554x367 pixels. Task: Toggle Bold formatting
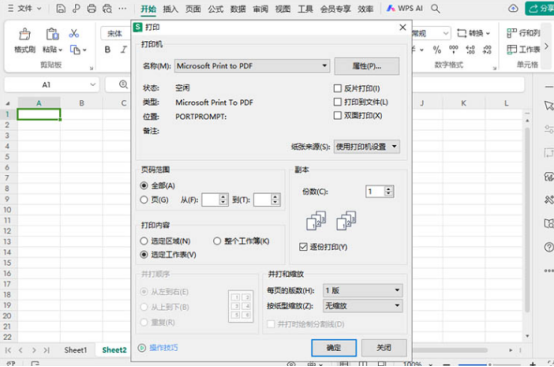[107, 50]
